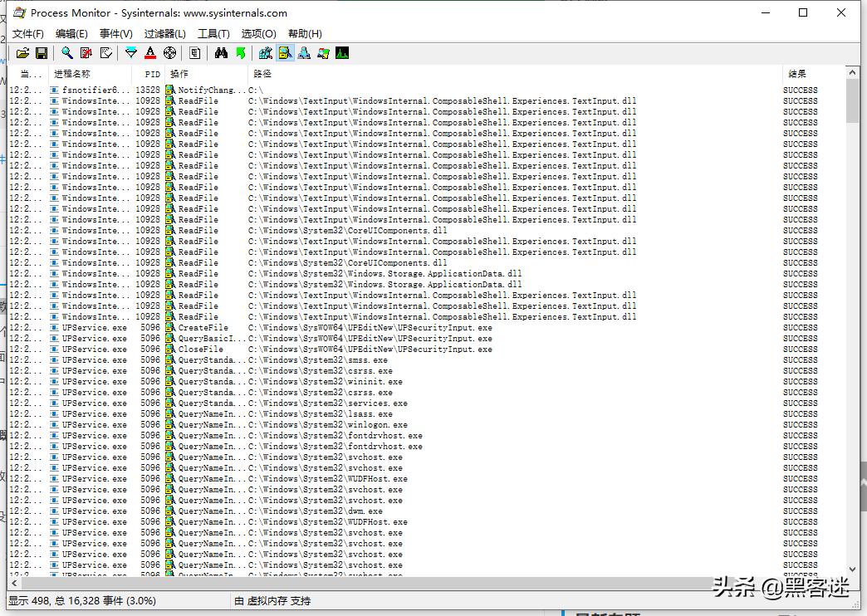Click the 进程名称 column header

[91, 74]
